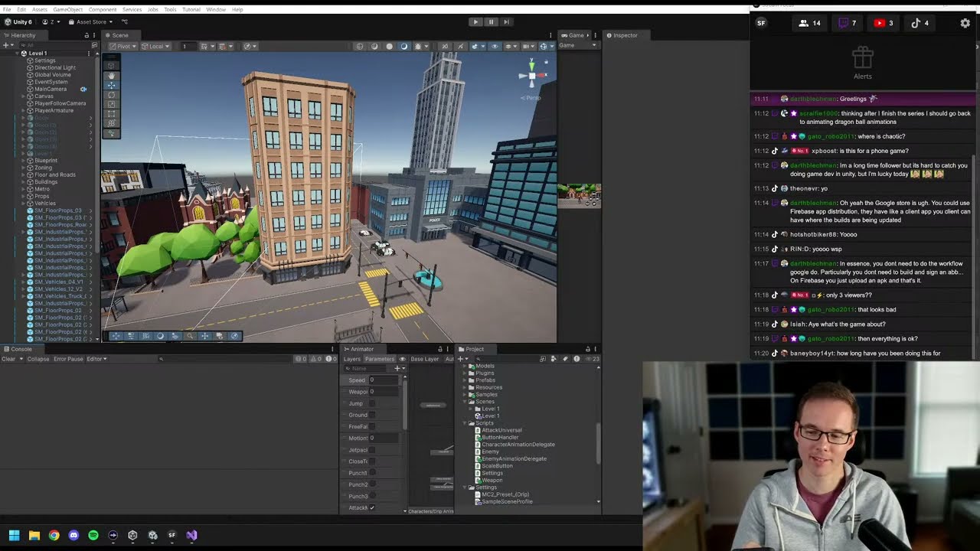Toggle the Jetpack parameter checkbox
980x551 pixels.
click(x=372, y=450)
